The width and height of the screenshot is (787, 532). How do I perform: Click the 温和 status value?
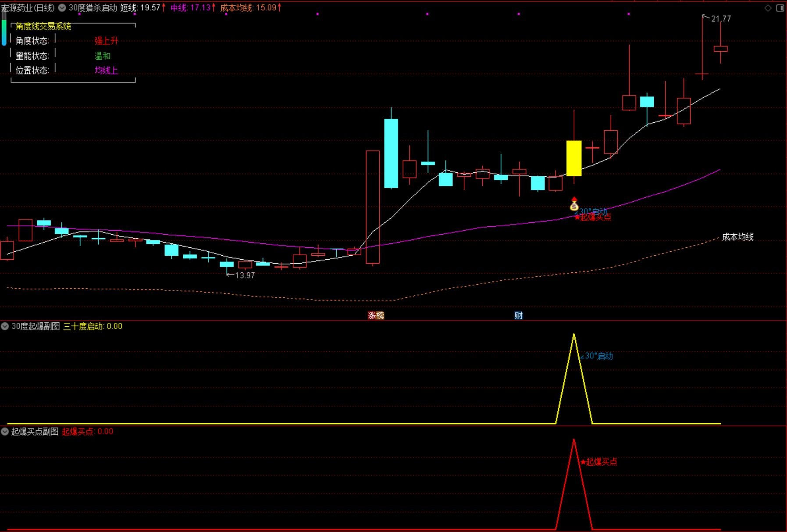(103, 56)
